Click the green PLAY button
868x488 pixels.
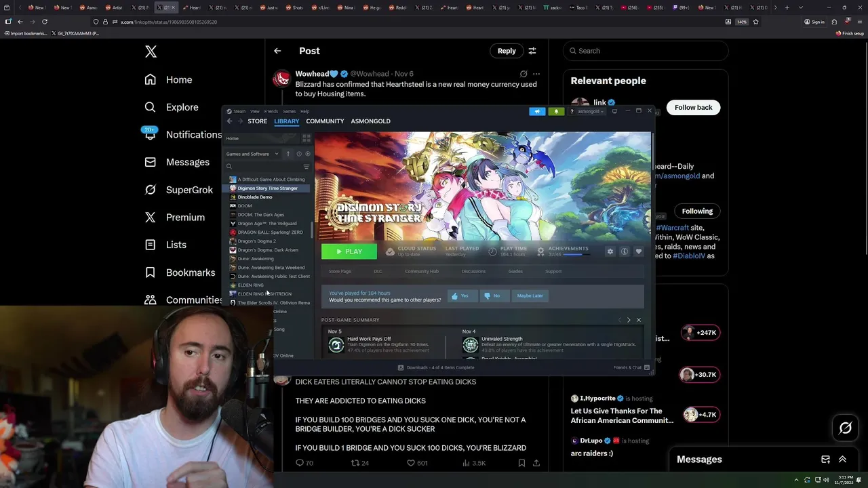pyautogui.click(x=349, y=251)
